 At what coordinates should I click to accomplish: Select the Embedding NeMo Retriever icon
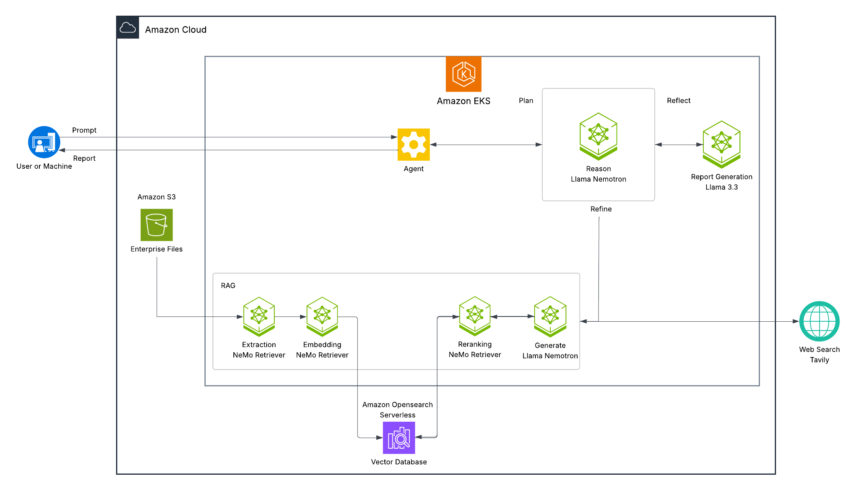[x=322, y=316]
